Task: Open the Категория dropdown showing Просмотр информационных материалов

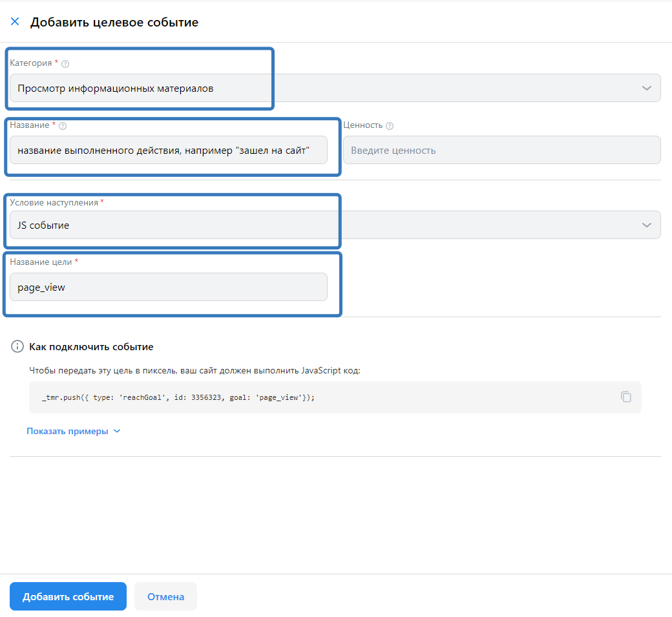Action: pyautogui.click(x=323, y=89)
